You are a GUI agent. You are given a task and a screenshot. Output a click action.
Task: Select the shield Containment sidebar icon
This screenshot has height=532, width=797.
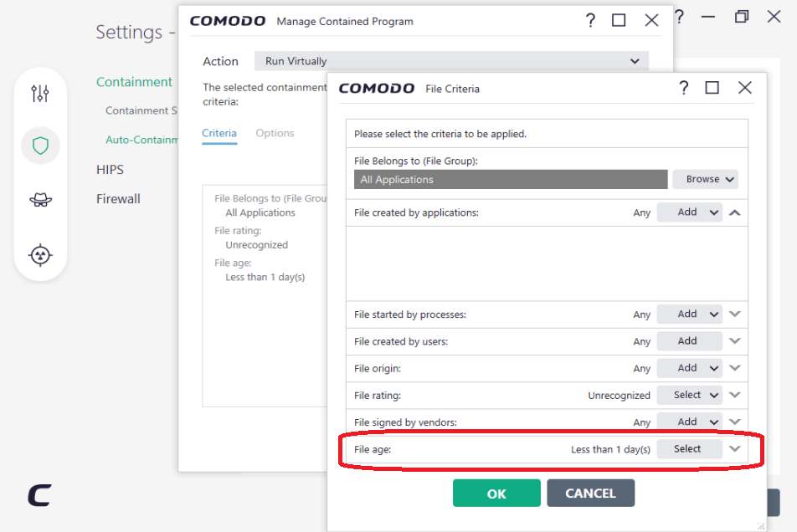coord(40,146)
